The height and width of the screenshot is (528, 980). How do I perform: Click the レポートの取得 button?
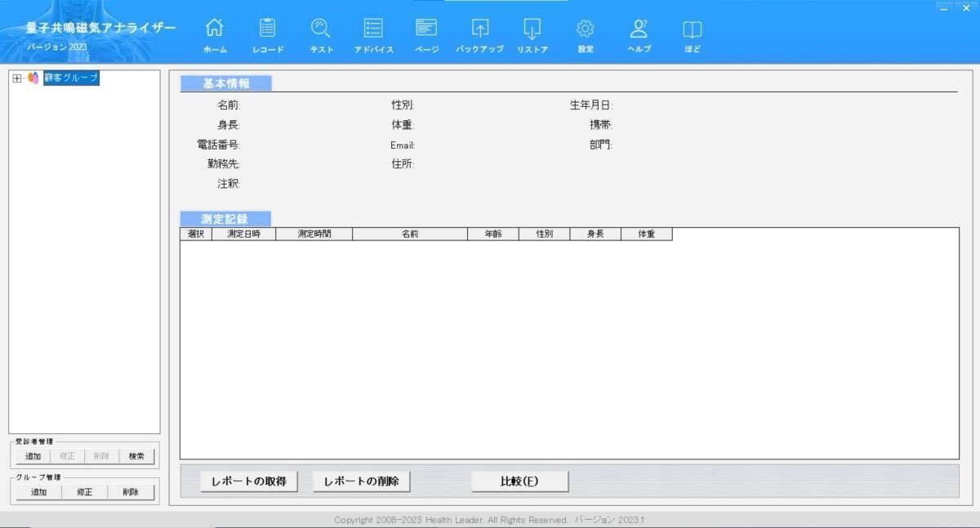pos(248,481)
